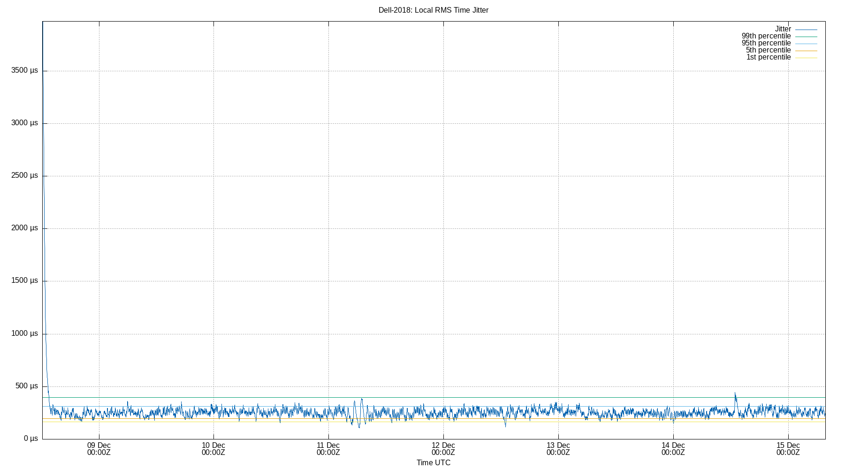This screenshot has height=469, width=868.
Task: Click the 0 µs y-axis label
Action: [30, 438]
